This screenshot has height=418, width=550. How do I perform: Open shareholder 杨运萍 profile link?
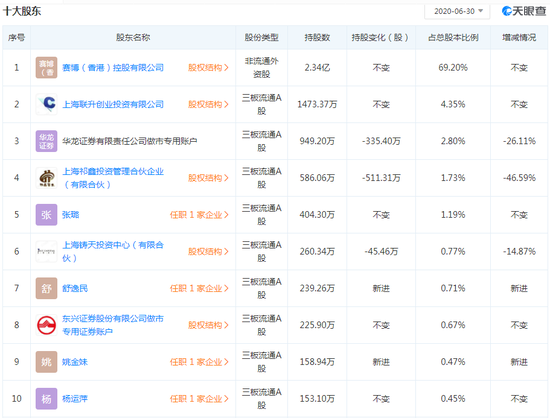75,399
